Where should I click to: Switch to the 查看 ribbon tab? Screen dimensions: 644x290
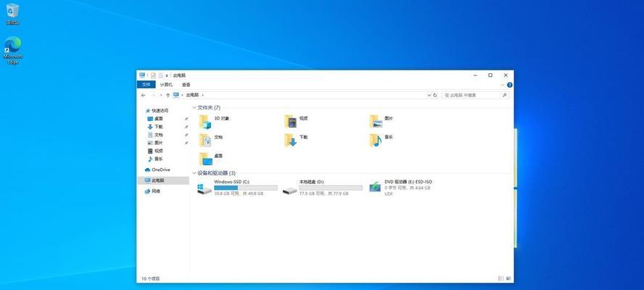tap(186, 85)
